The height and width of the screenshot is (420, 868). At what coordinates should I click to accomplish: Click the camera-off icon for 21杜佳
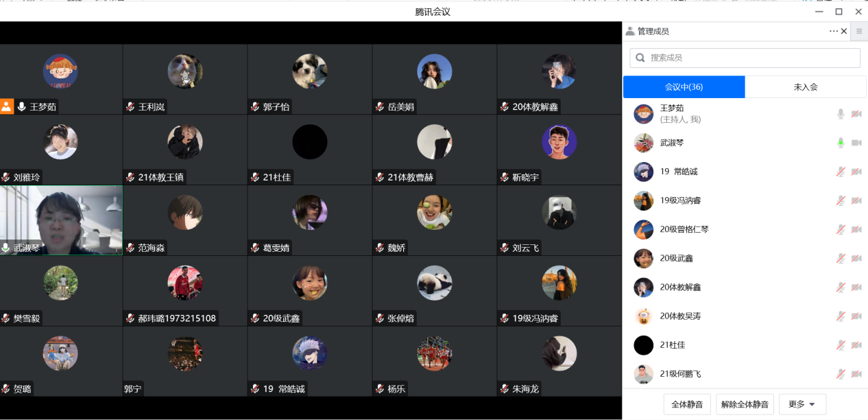tap(856, 345)
